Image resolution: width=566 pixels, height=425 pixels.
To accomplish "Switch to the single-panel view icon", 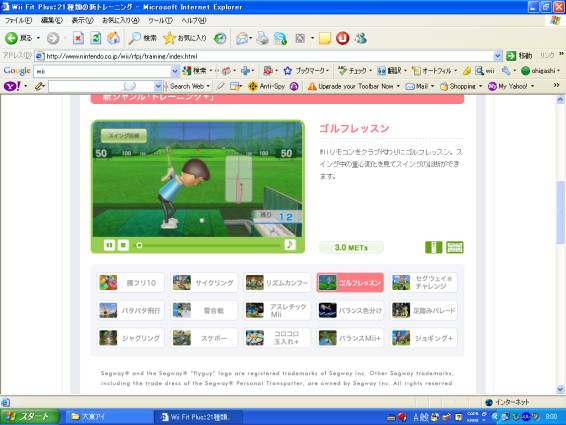I will 433,247.
